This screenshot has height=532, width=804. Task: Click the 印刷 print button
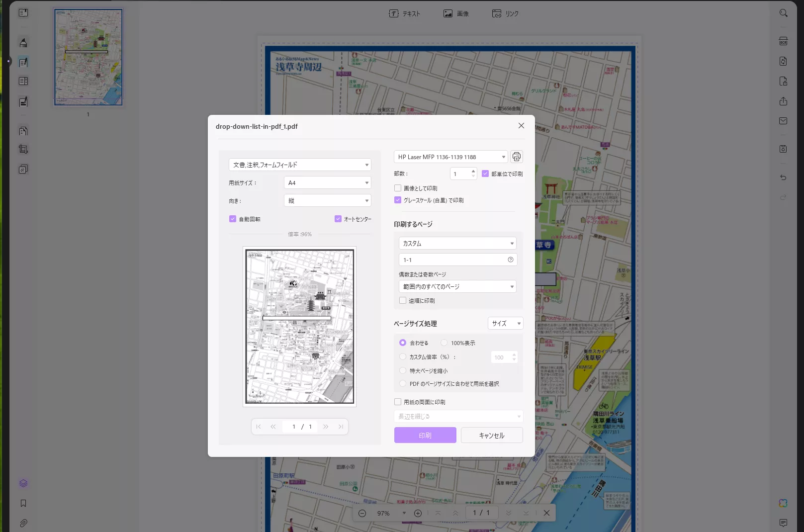pos(425,435)
